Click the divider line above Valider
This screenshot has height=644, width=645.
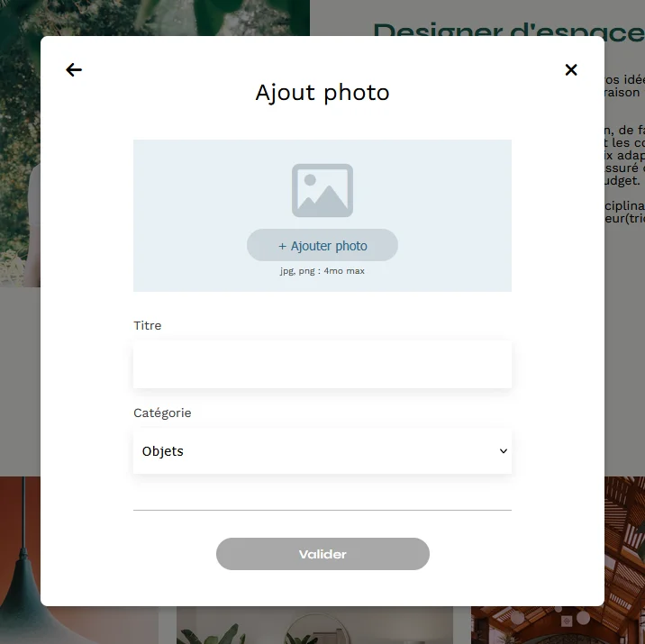[x=322, y=510]
